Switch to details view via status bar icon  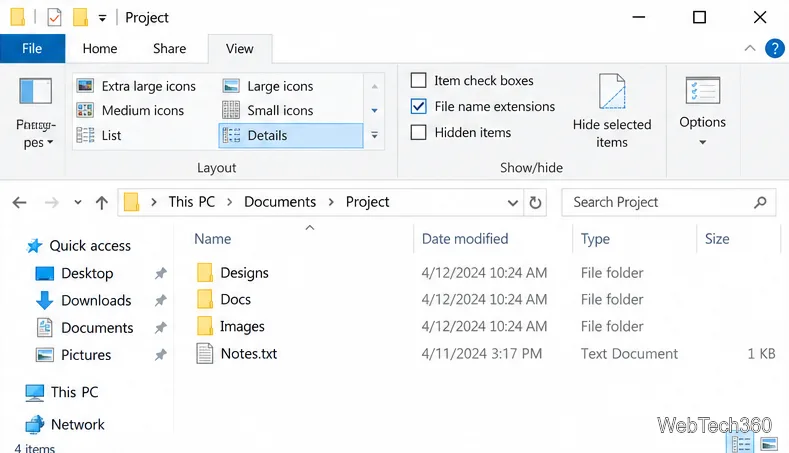click(741, 444)
